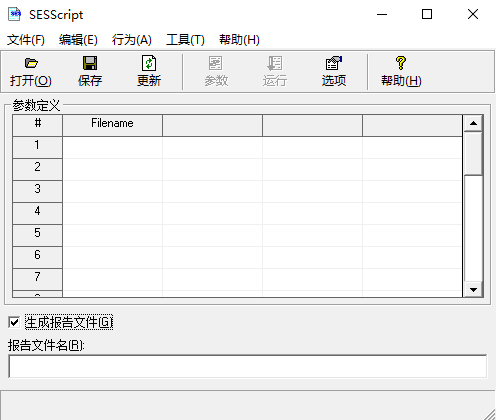Viewport: 496px width, 420px height.
Task: Toggle the 生成报告文件(G) checkbox
Action: pos(14,322)
